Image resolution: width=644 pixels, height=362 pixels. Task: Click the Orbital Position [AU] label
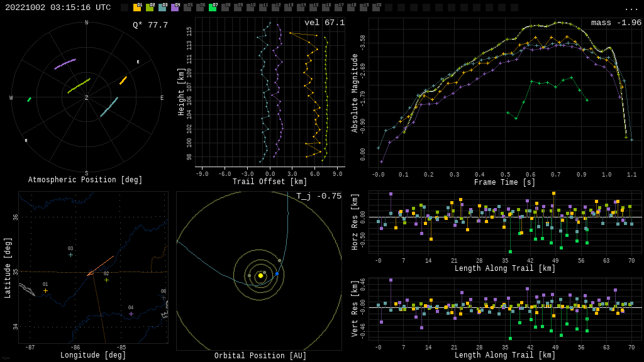point(260,356)
